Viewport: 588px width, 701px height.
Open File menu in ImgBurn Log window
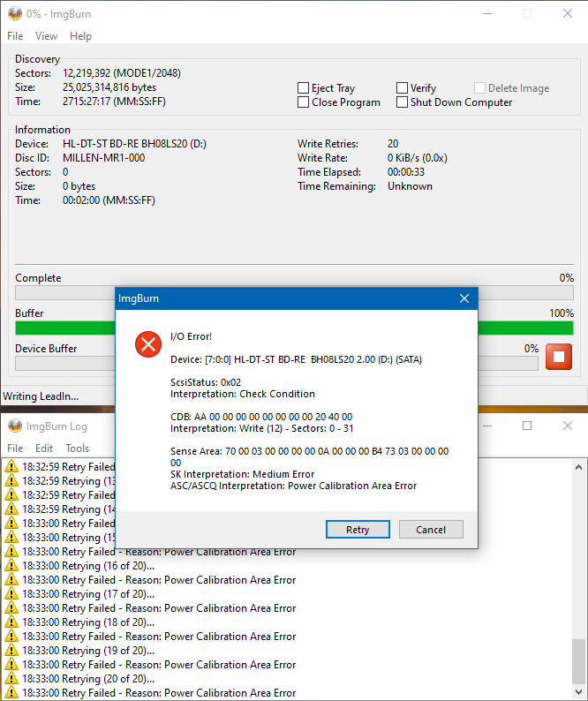point(15,448)
